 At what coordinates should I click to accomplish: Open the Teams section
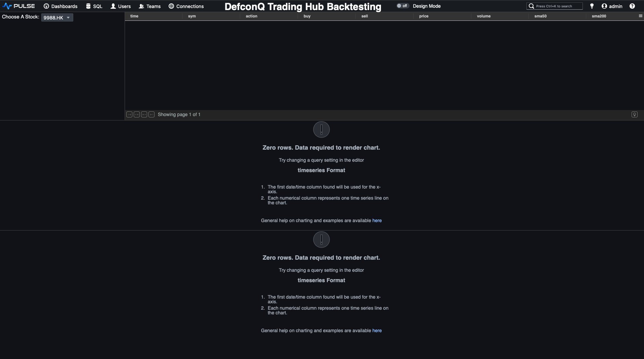point(150,6)
